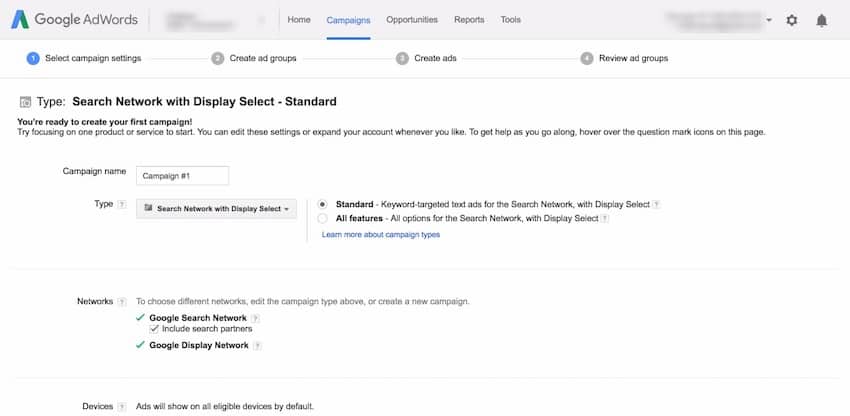This screenshot has height=416, width=850.
Task: Click help icon after Standard option description
Action: click(x=657, y=204)
